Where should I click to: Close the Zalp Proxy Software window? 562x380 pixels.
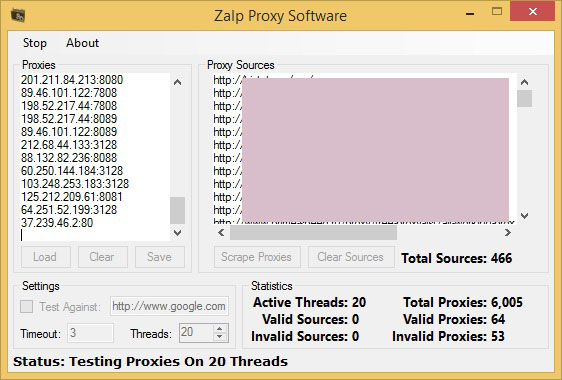pyautogui.click(x=533, y=11)
